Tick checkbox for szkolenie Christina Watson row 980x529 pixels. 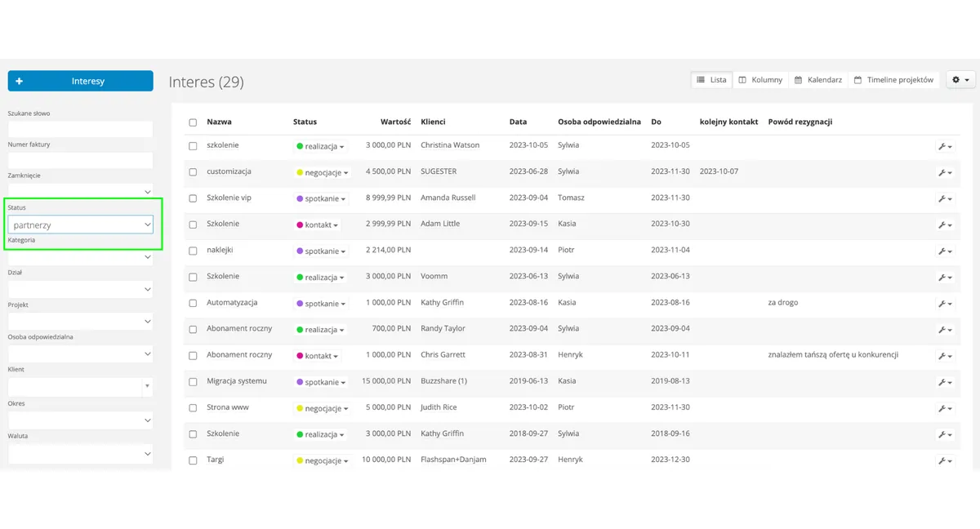[x=193, y=146]
